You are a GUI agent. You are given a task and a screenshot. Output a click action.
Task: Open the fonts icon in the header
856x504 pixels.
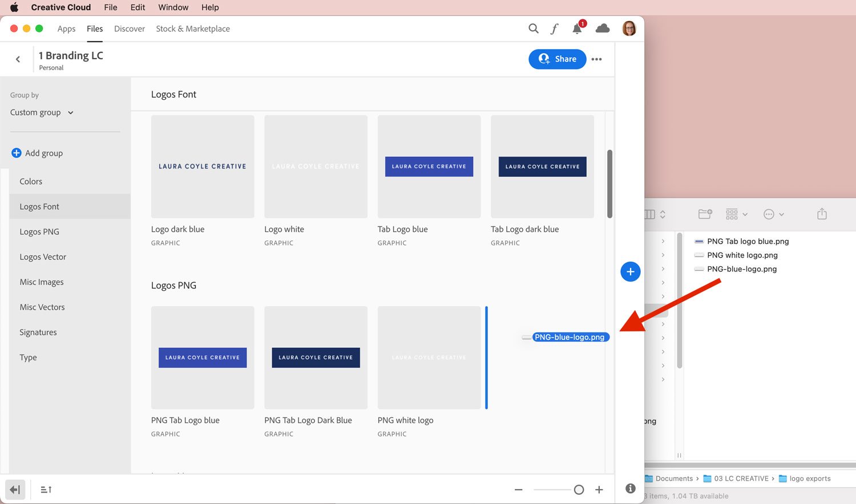pyautogui.click(x=554, y=29)
